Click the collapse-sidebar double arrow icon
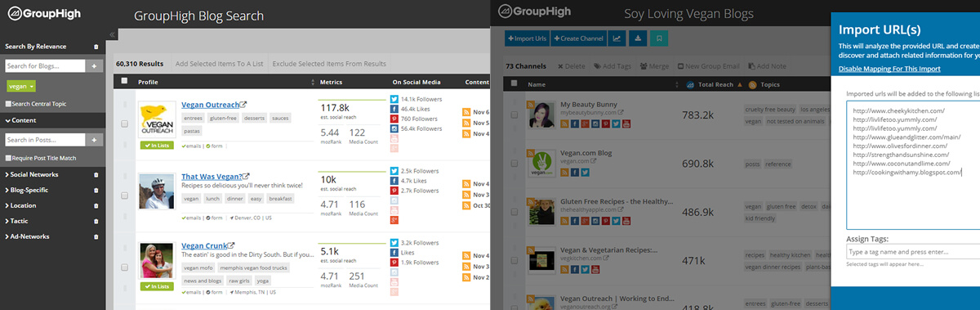Screen dimensions: 980x310 pyautogui.click(x=112, y=35)
